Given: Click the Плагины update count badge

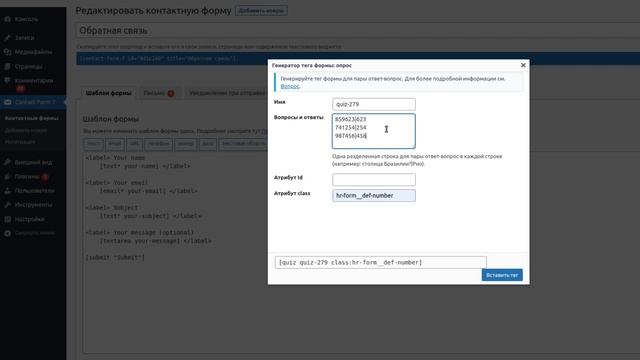Looking at the screenshot, I should coord(45,177).
